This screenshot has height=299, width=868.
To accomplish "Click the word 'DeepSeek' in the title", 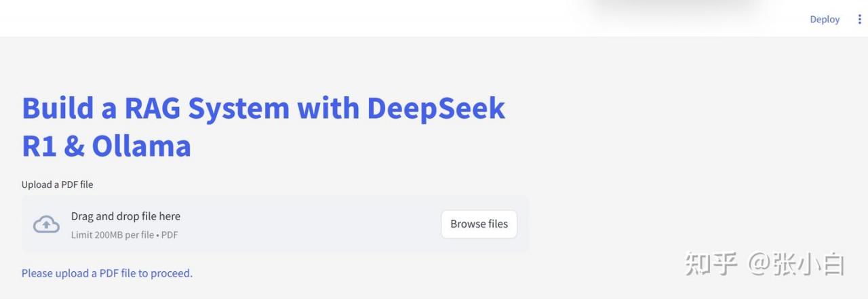I will (436, 108).
